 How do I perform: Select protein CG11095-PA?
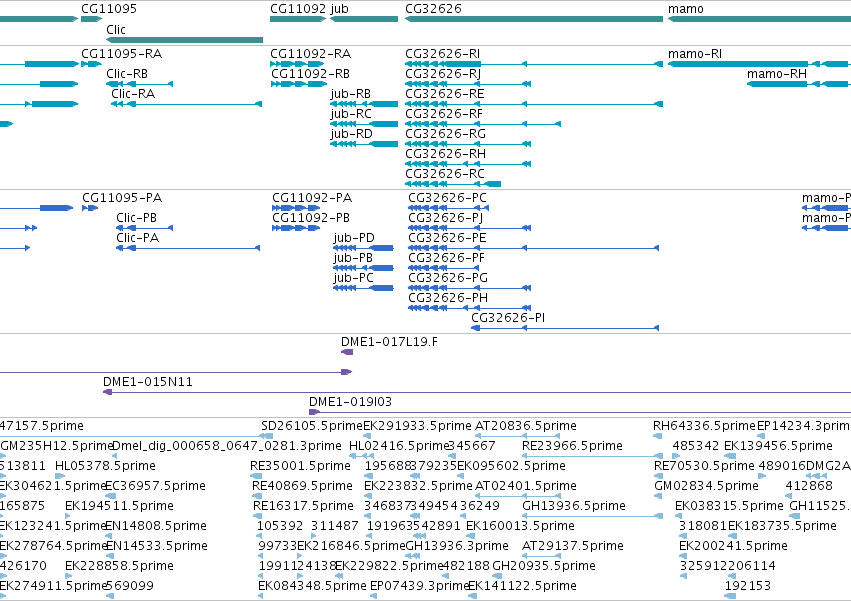[90, 208]
